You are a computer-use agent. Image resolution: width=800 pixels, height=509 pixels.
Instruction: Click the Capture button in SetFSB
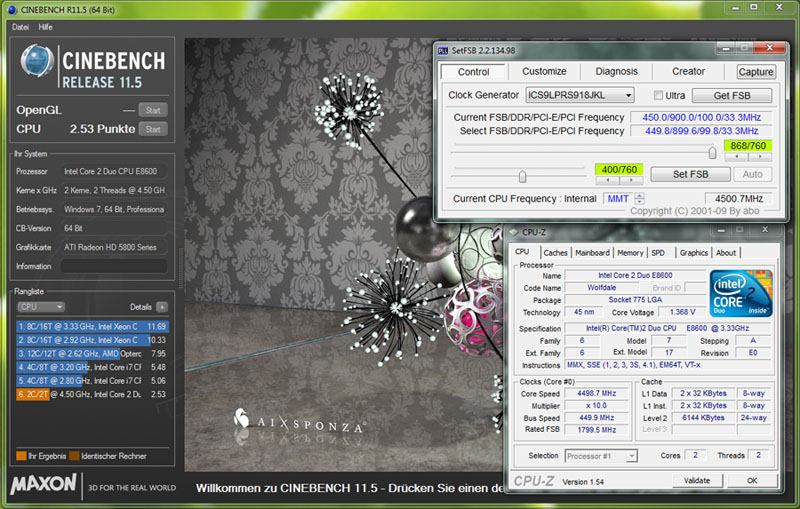click(756, 72)
